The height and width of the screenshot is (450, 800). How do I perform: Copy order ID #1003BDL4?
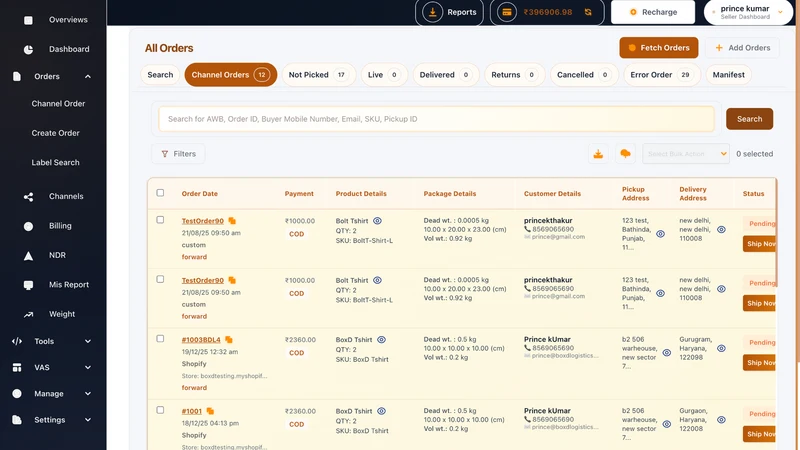(x=229, y=339)
